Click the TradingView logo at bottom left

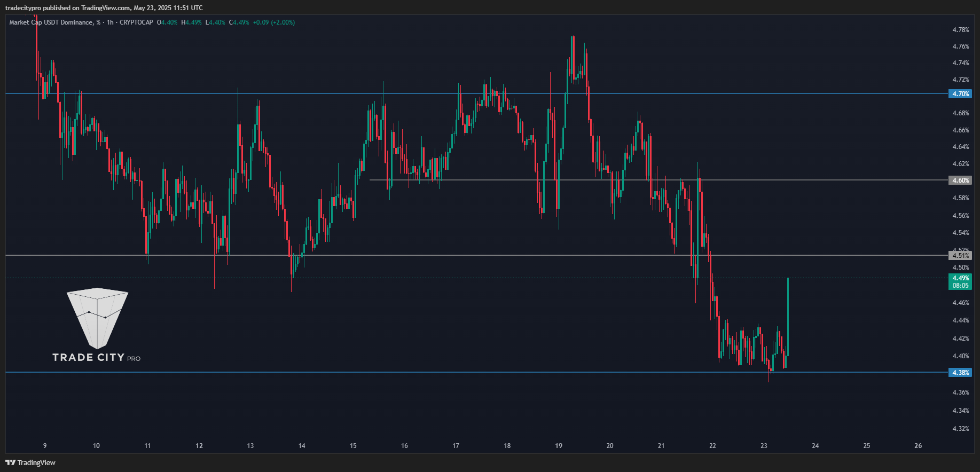pos(30,462)
